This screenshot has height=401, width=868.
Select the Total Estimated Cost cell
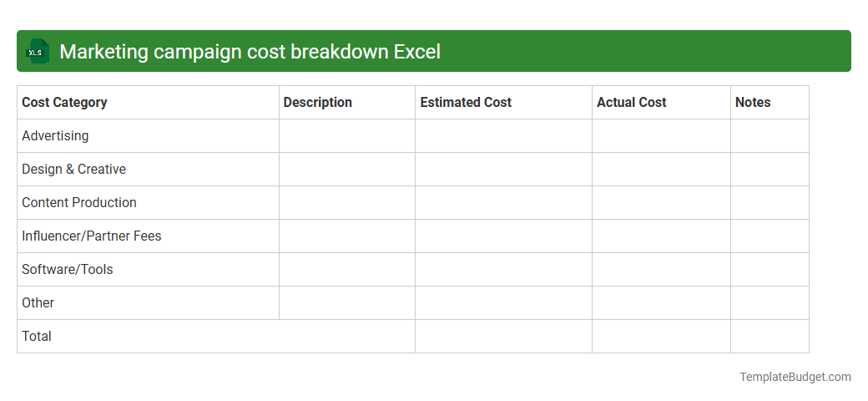coord(504,336)
